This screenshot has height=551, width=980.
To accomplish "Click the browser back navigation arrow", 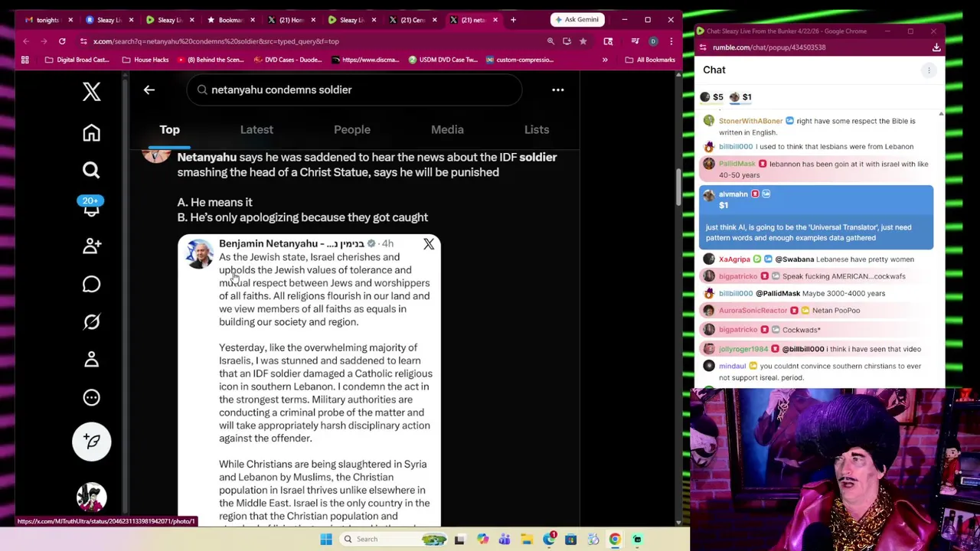I will coord(26,41).
